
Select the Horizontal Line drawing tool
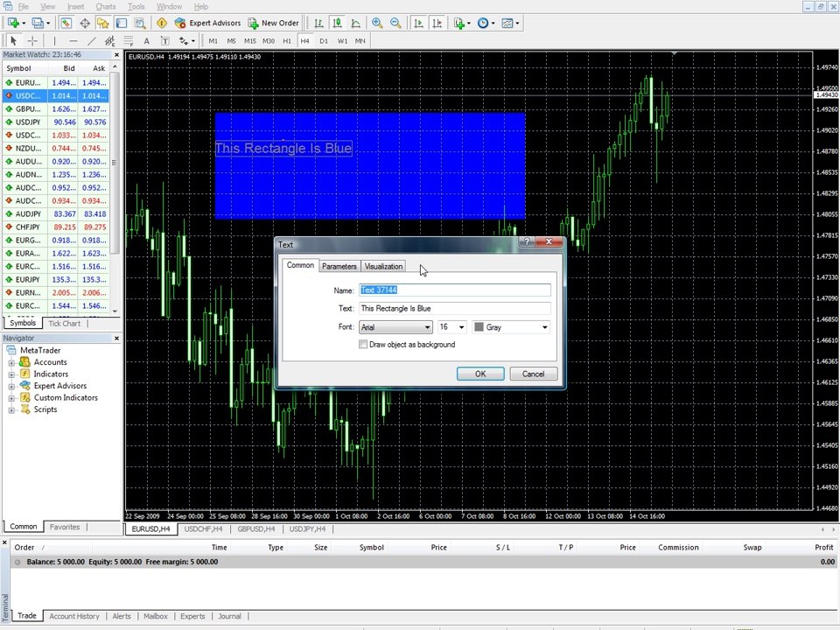click(73, 41)
